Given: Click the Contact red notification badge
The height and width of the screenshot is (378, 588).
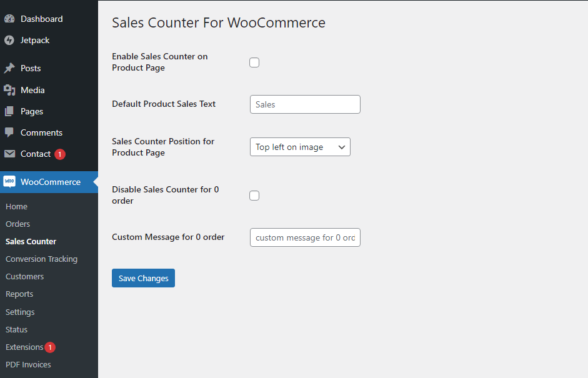Looking at the screenshot, I should 59,154.
